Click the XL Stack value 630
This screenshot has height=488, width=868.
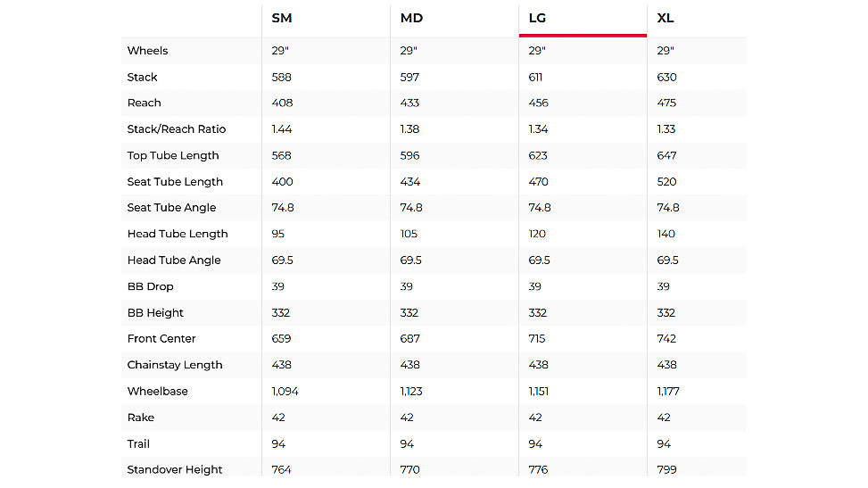[667, 78]
